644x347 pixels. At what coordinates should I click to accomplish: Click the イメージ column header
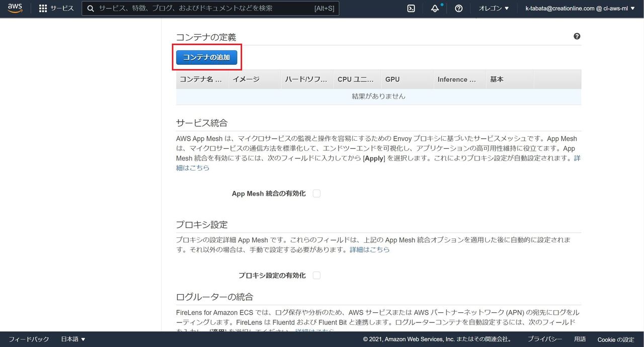point(255,79)
